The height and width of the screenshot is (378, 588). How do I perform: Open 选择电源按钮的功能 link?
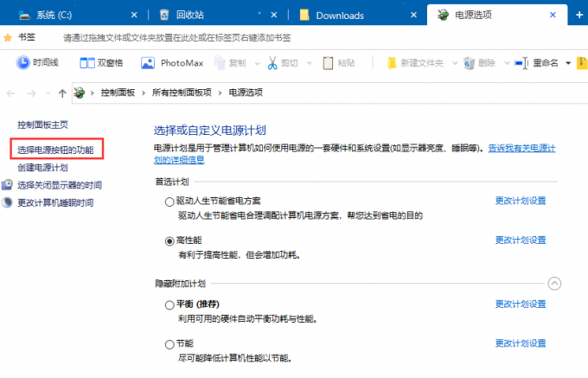coord(55,150)
